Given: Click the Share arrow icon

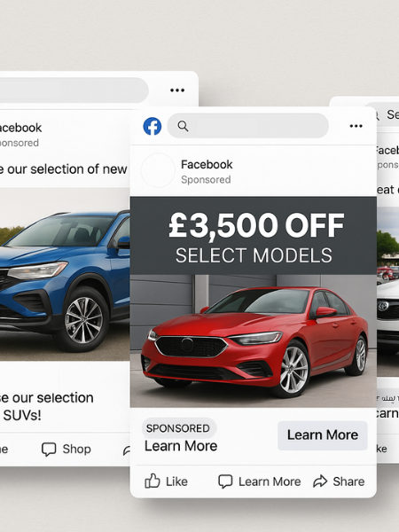Looking at the screenshot, I should click(320, 481).
